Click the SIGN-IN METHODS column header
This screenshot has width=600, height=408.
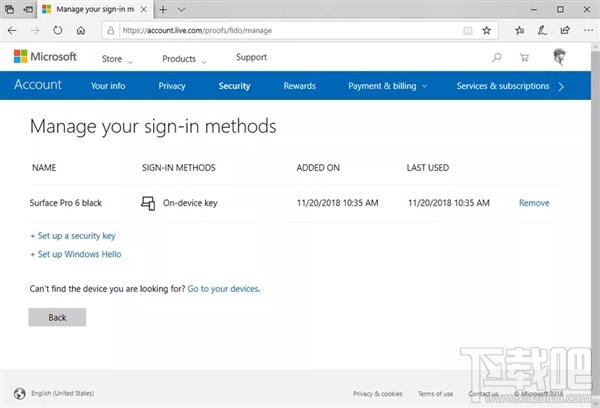coord(179,168)
